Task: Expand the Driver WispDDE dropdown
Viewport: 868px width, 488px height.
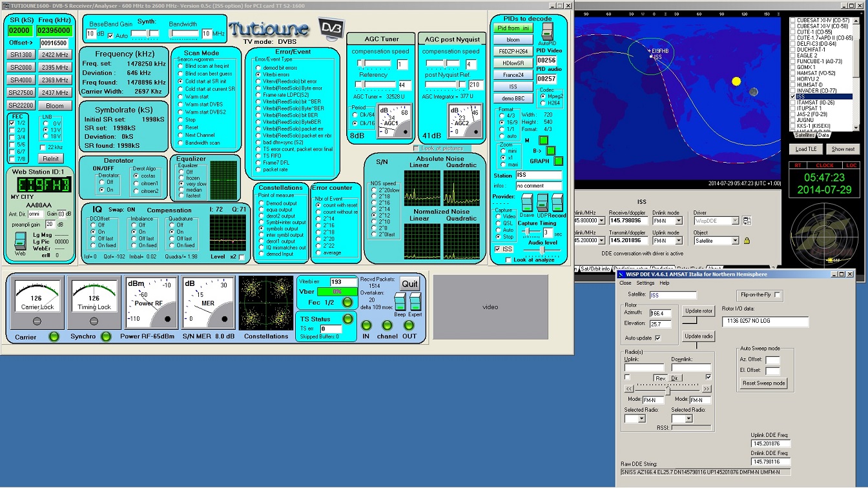Action: tap(735, 221)
